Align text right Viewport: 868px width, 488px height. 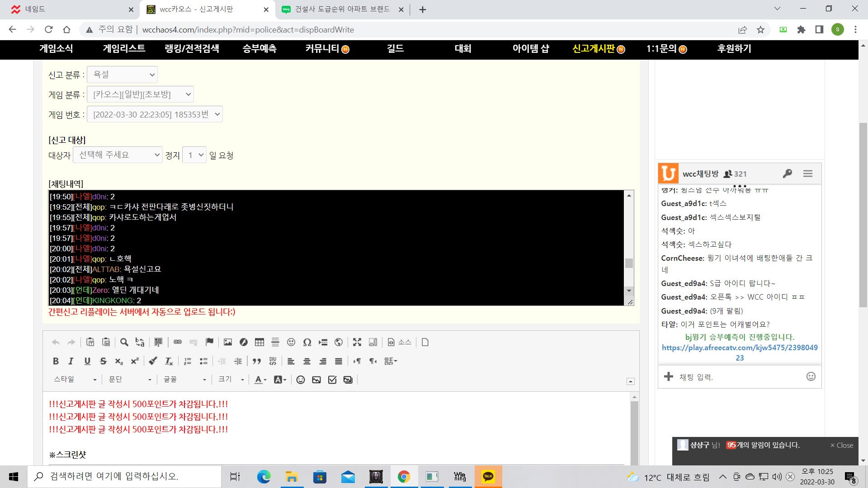click(323, 361)
